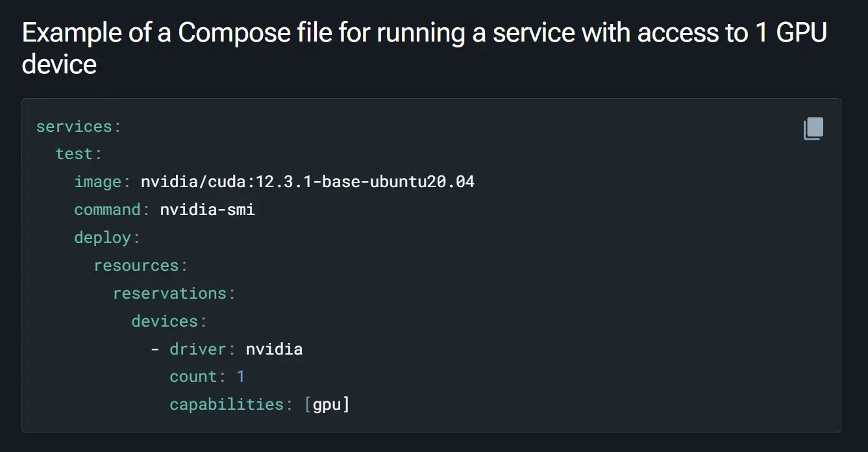Click the 'gpu' capability value

tap(327, 405)
